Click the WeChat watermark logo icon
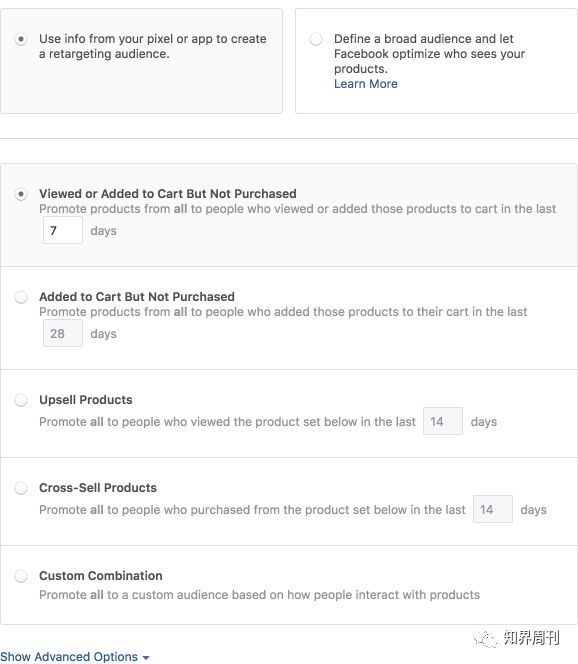 (x=485, y=639)
